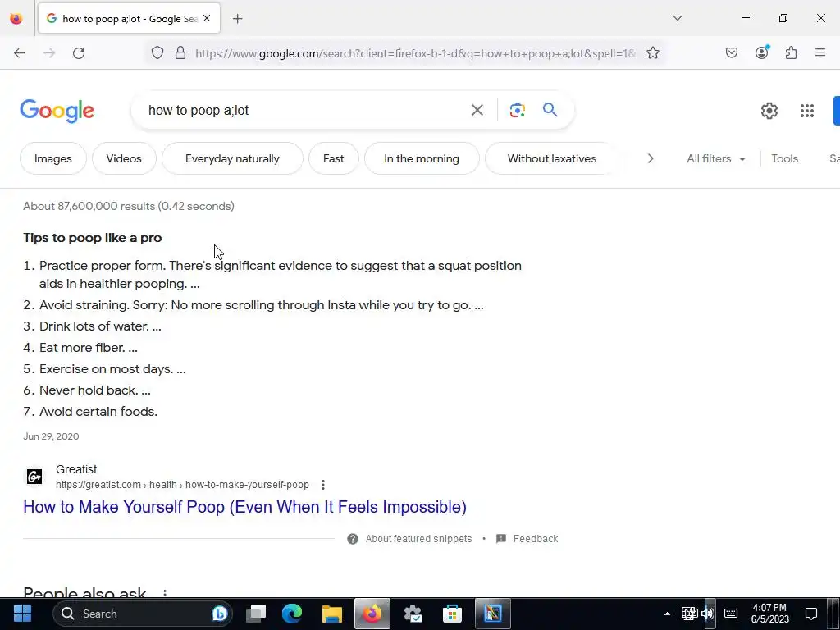Open a new browser tab
This screenshot has width=840, height=630.
(238, 19)
